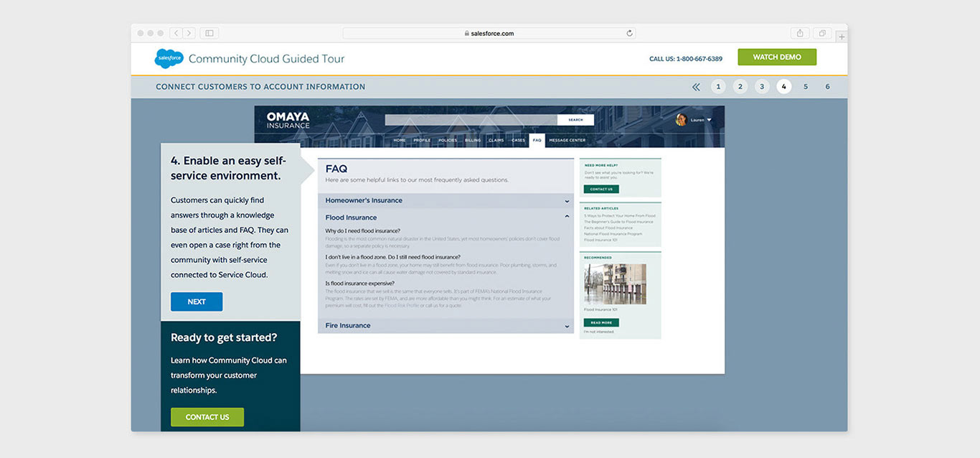Select current tour step 4
The height and width of the screenshot is (458, 980).
coord(784,87)
